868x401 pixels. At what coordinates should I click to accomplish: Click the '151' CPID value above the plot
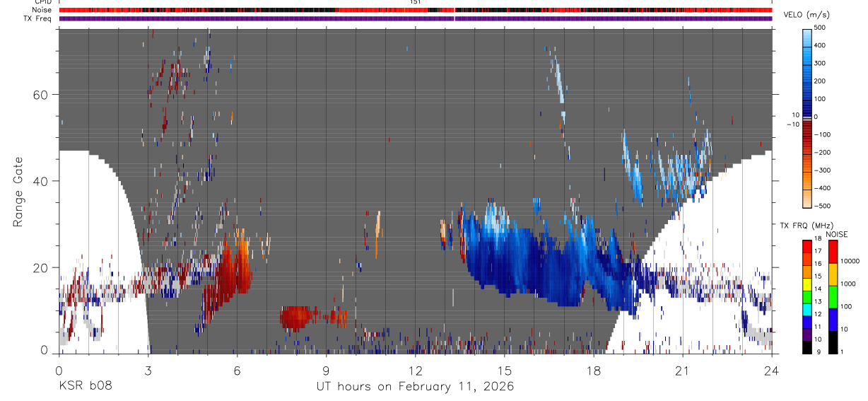coord(416,2)
